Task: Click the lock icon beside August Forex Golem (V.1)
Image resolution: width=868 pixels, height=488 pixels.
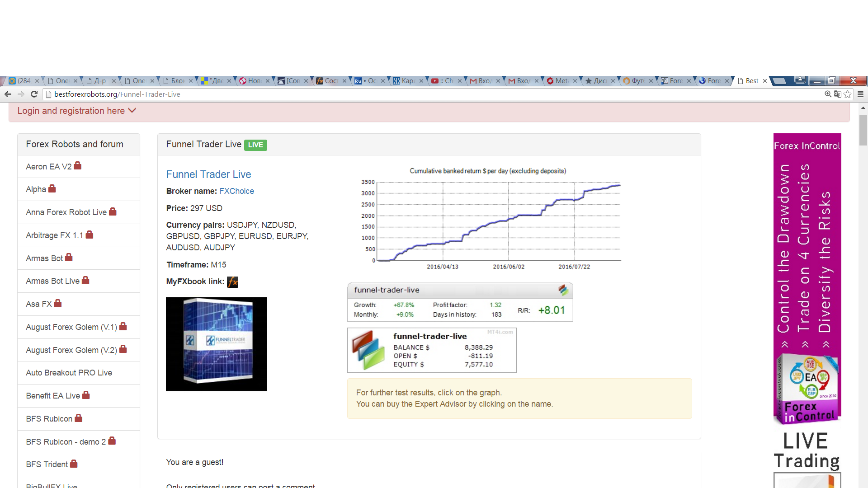Action: click(123, 326)
